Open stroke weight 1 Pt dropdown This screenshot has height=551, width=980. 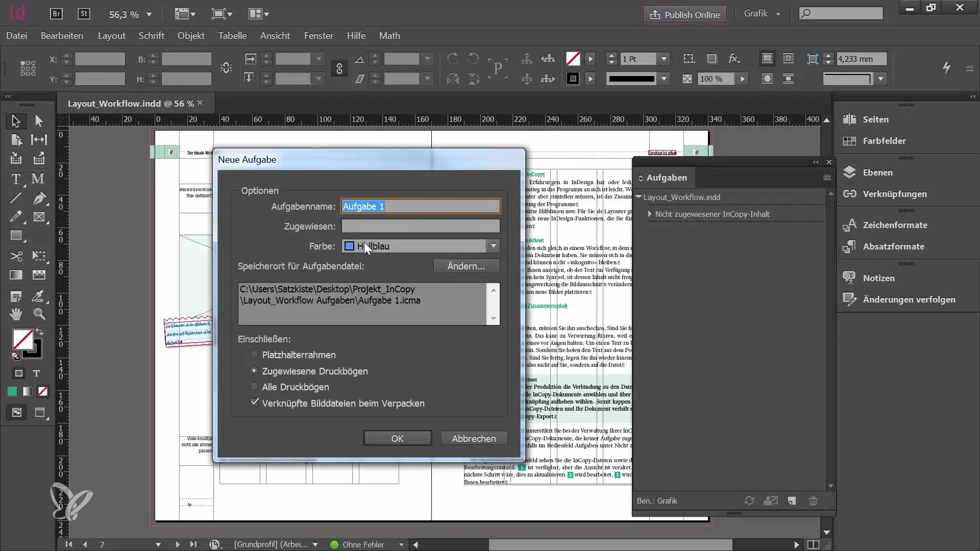(x=664, y=59)
